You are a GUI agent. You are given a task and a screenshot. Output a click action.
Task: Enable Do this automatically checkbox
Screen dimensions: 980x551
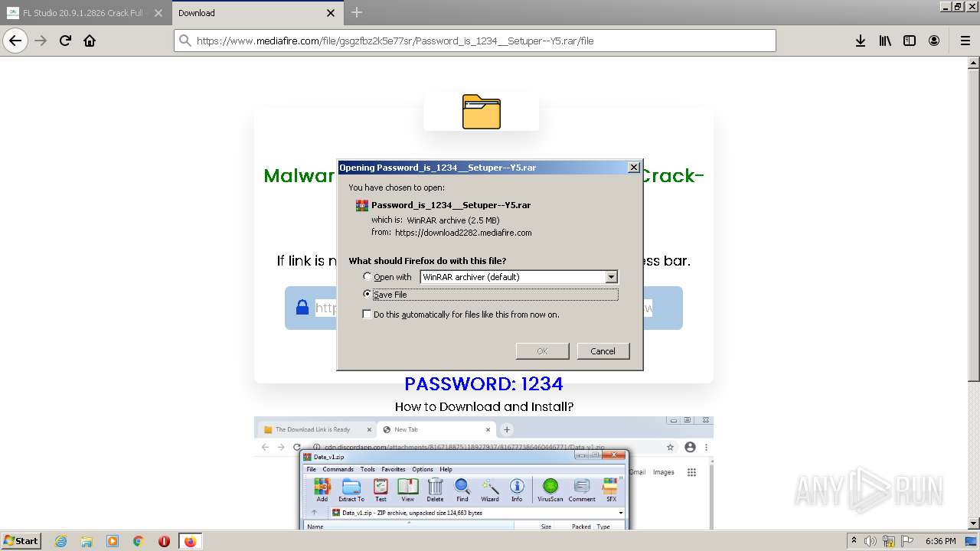click(x=367, y=314)
